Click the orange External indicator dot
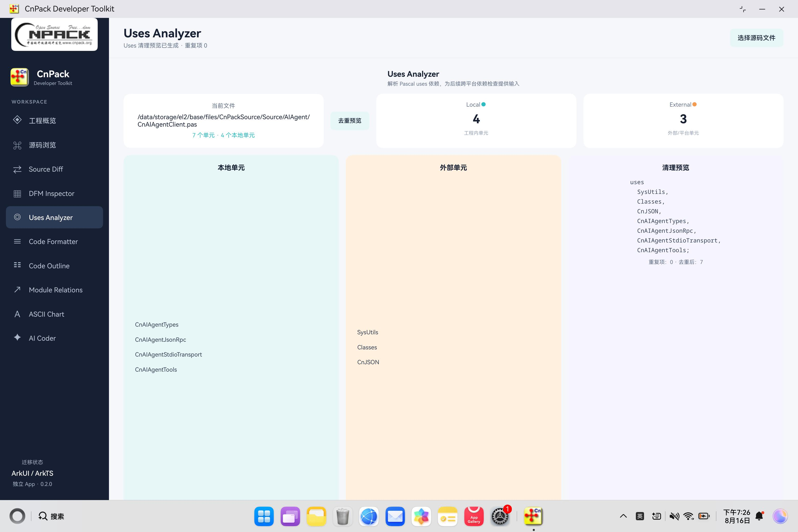Image resolution: width=798 pixels, height=532 pixels. point(694,104)
